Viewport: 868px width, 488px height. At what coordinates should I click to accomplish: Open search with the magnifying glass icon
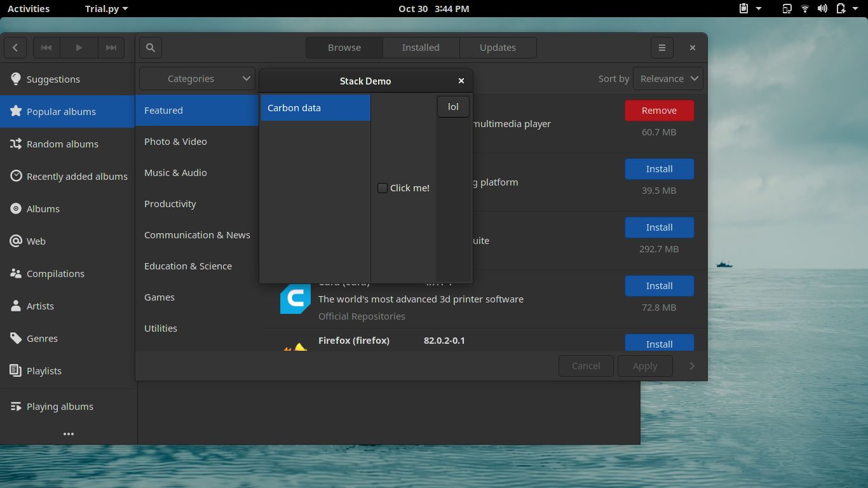click(x=150, y=47)
